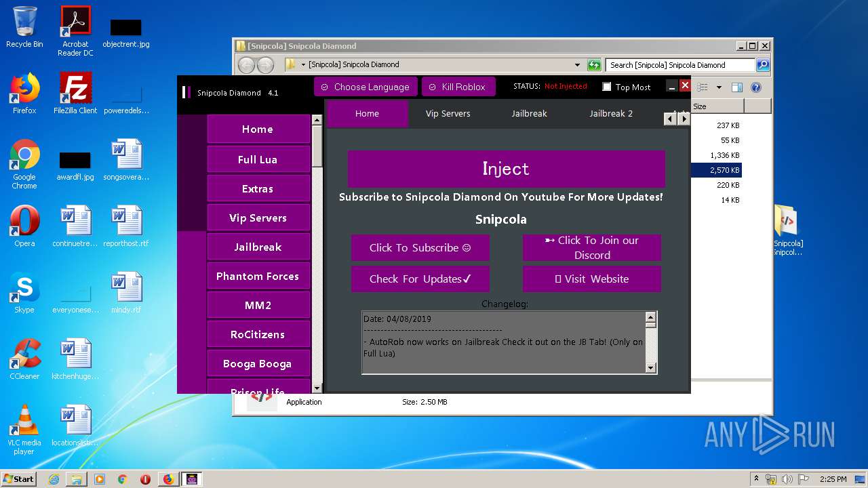
Task: Open Explorer help question mark icon
Action: tap(756, 87)
